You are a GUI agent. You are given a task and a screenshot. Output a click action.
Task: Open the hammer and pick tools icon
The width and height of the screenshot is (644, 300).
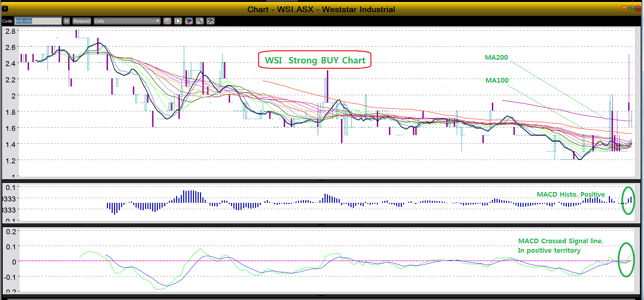click(211, 21)
